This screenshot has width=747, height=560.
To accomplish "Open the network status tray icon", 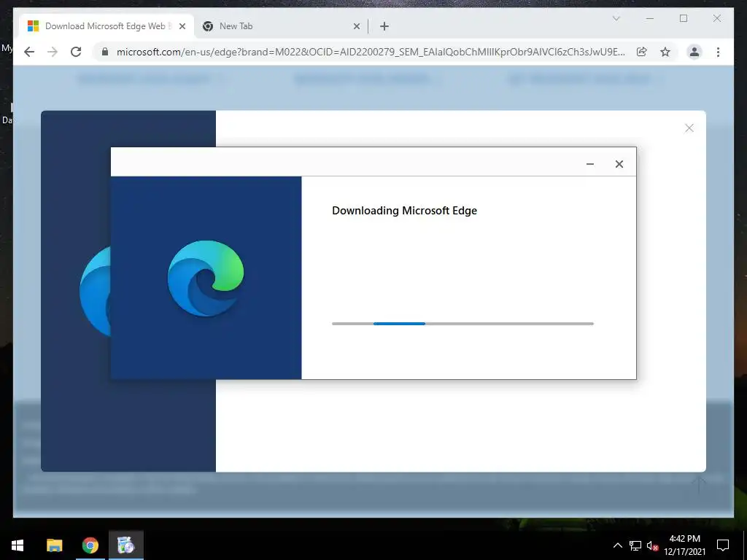I will [x=635, y=545].
